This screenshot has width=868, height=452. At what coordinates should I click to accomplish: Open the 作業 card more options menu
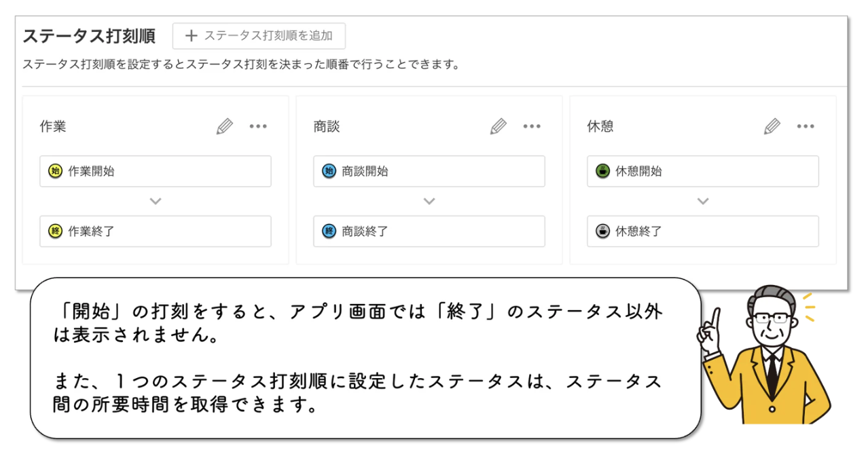[258, 126]
